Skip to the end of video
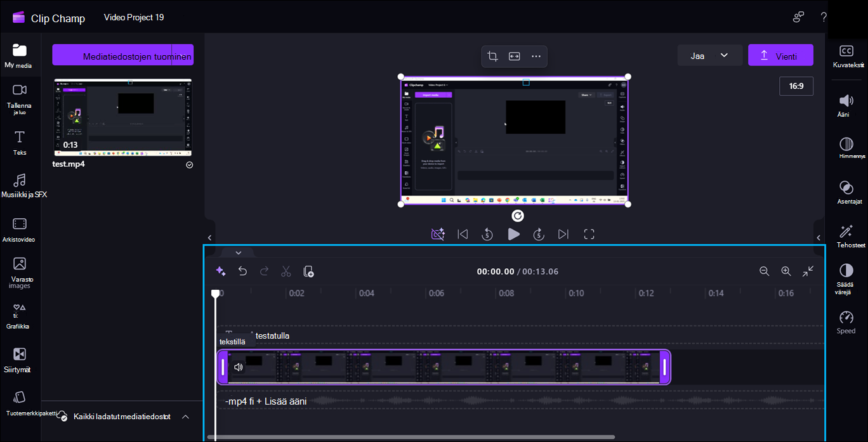This screenshot has height=442, width=868. [x=563, y=234]
